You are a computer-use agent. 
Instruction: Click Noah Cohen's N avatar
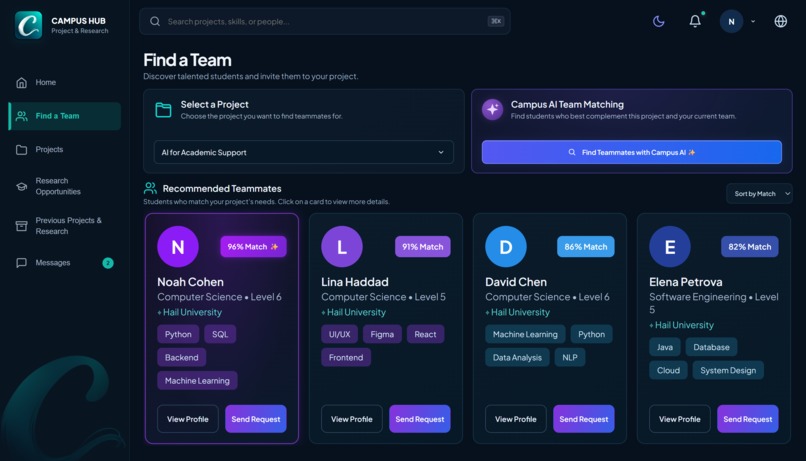(178, 247)
